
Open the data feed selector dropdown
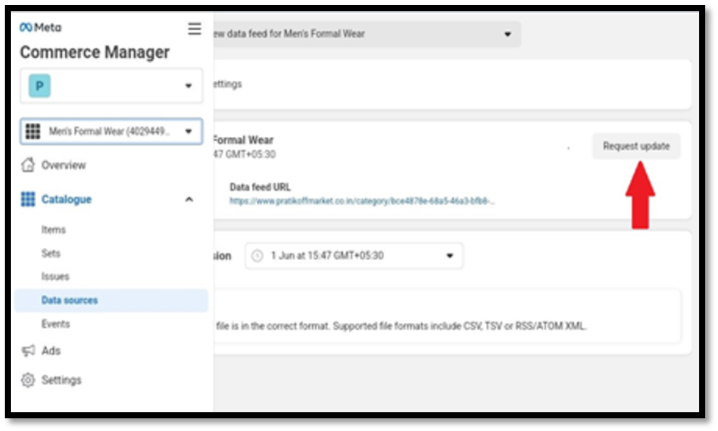click(365, 34)
